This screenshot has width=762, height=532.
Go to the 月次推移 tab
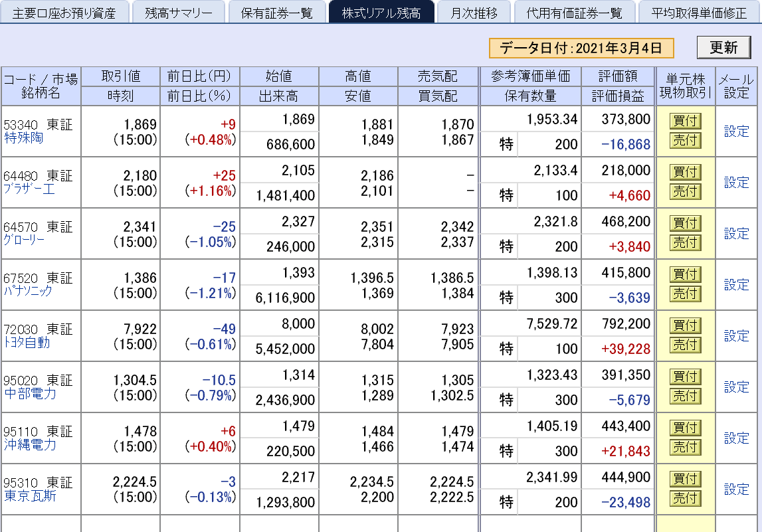click(x=474, y=12)
